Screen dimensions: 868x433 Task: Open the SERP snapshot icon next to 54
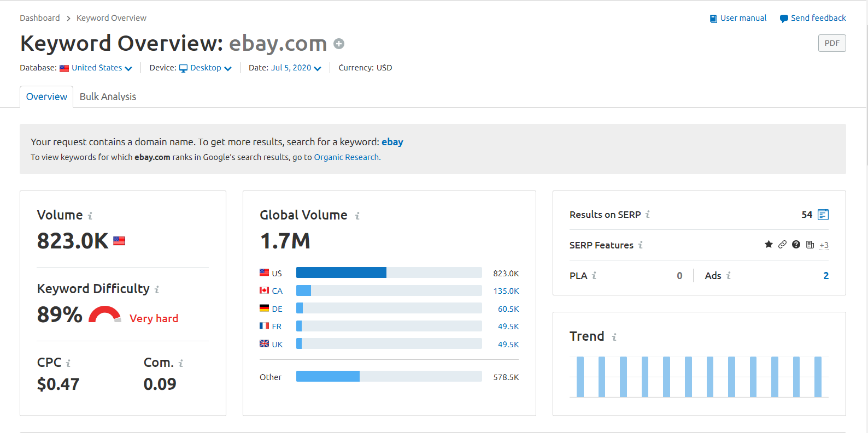(823, 215)
